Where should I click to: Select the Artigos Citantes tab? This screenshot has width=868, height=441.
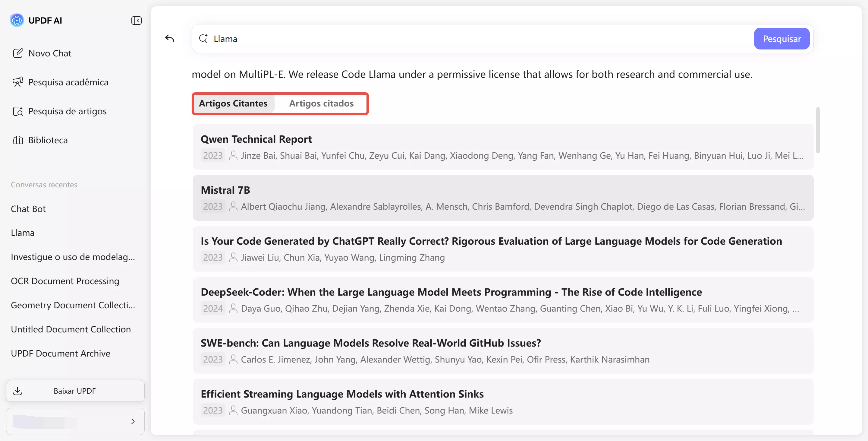tap(233, 103)
